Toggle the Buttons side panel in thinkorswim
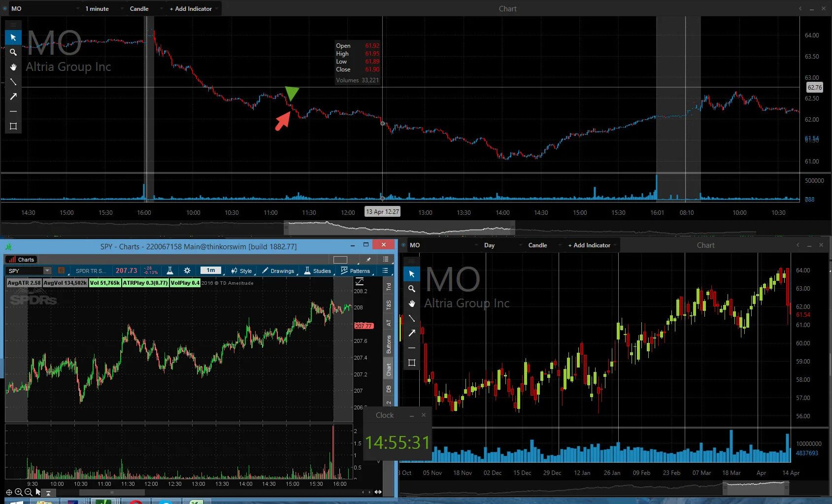832x504 pixels. [388, 344]
